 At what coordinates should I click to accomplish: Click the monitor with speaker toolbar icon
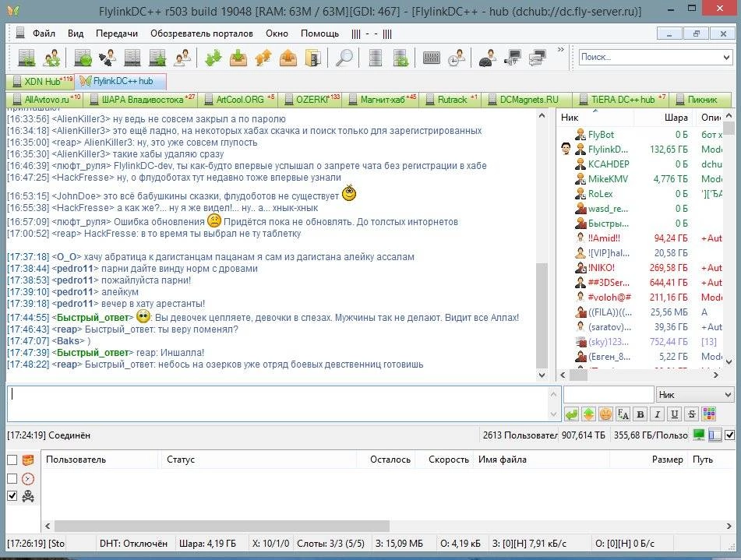(x=513, y=58)
